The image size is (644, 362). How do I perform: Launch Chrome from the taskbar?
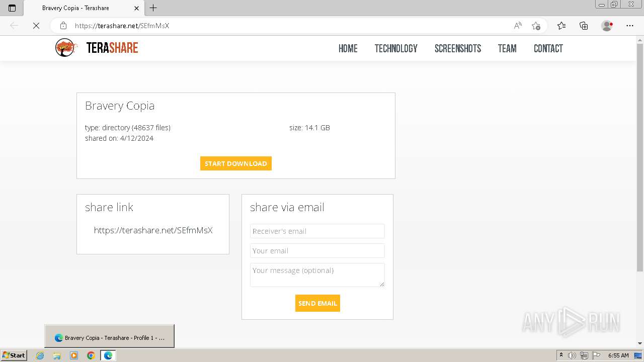coord(91,355)
